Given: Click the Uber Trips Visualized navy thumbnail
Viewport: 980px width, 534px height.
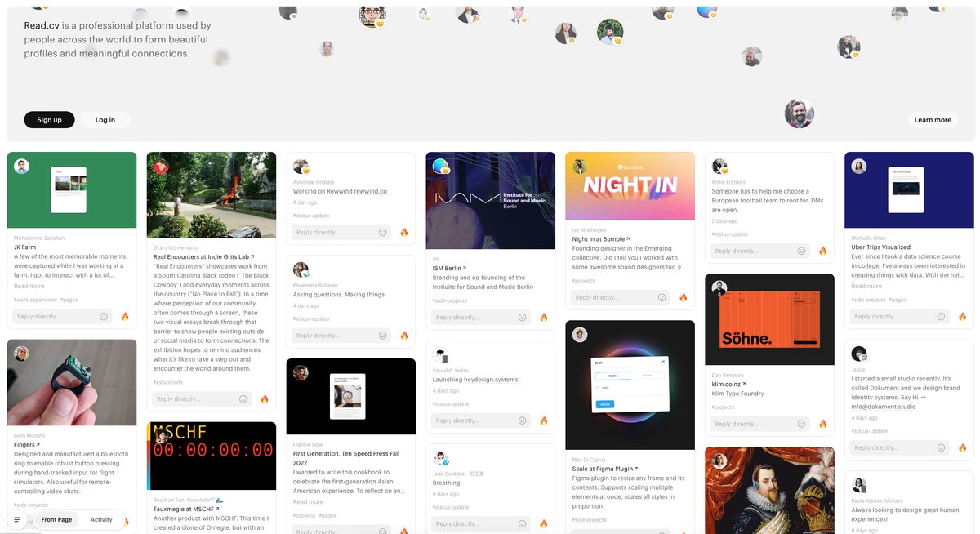Looking at the screenshot, I should [x=909, y=190].
